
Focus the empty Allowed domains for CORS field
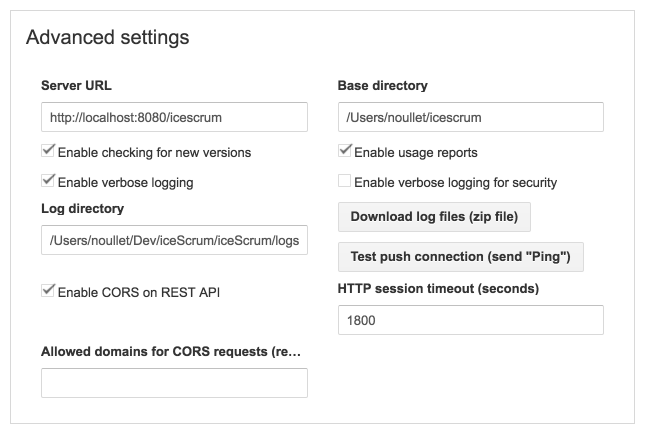tap(174, 383)
